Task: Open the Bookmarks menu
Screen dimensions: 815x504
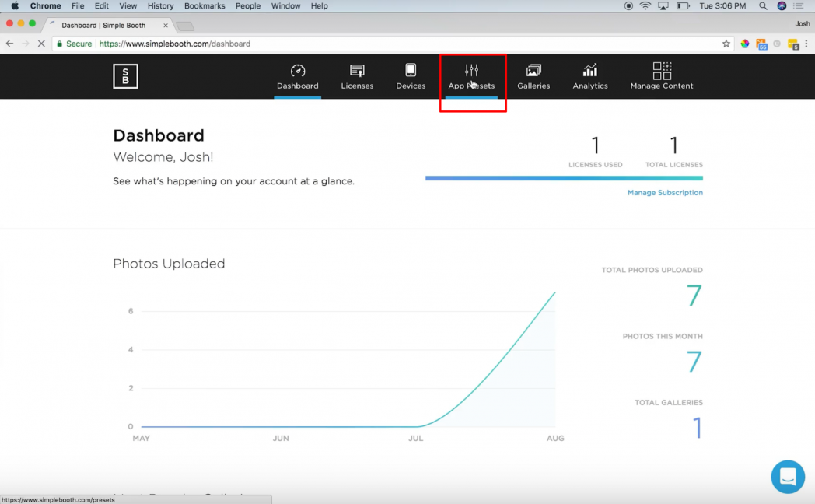Action: coord(204,5)
